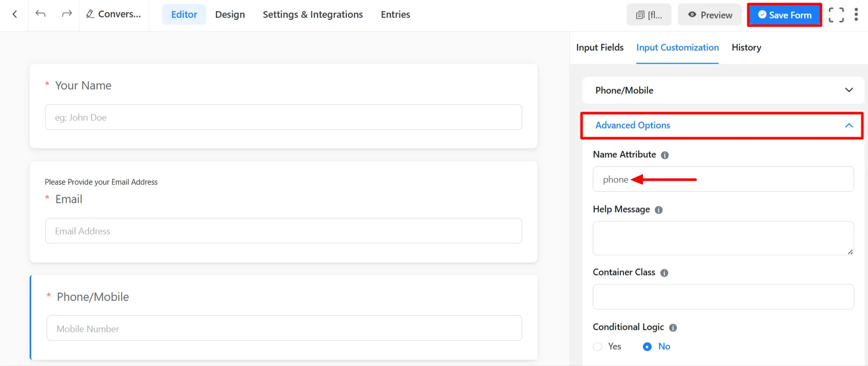This screenshot has width=868, height=366.
Task: Click the redo icon
Action: 66,14
